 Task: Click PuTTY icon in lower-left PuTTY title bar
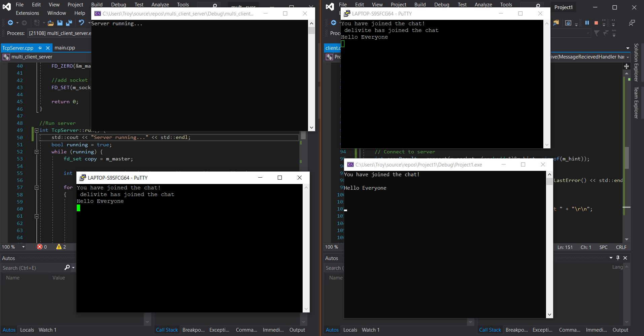click(x=82, y=178)
